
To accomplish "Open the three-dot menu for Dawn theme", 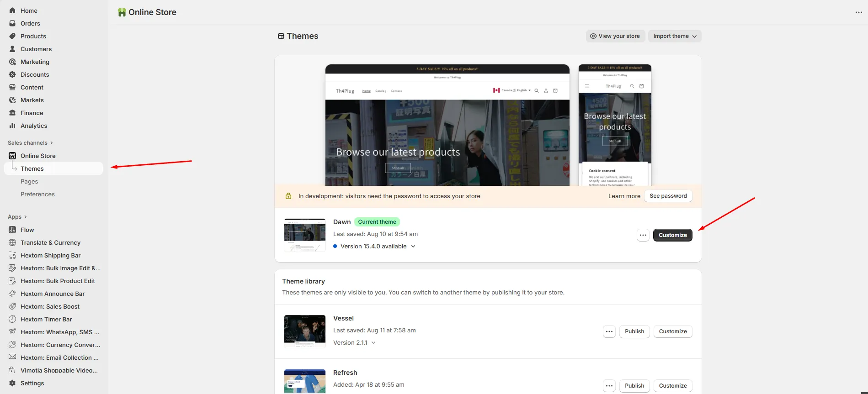I will [643, 235].
